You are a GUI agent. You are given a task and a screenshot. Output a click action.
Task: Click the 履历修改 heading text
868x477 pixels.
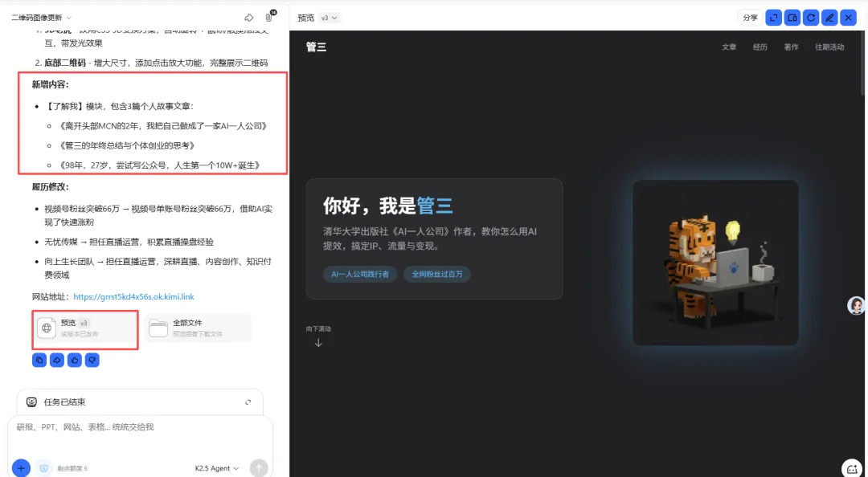tap(51, 187)
